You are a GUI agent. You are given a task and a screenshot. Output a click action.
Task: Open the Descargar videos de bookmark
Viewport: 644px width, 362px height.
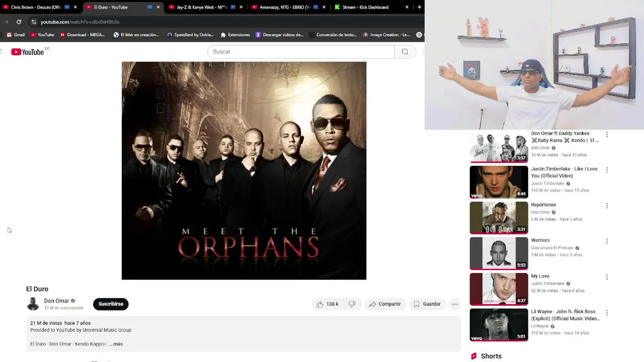point(280,35)
